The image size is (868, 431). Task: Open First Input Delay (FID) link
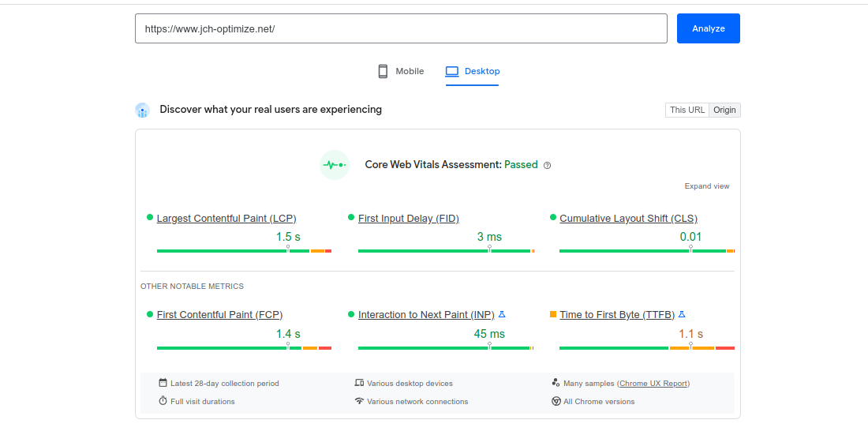point(409,219)
